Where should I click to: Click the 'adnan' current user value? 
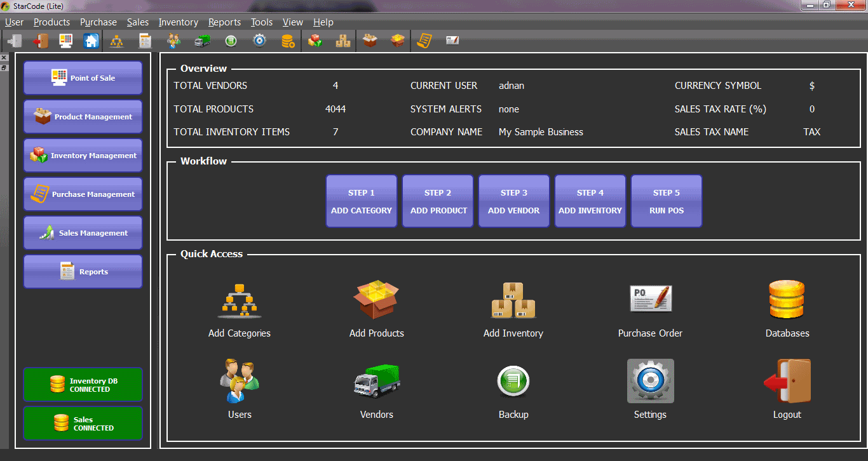pos(512,86)
